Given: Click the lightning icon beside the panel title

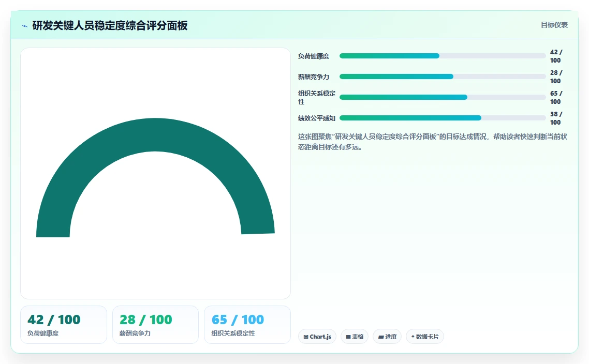Looking at the screenshot, I should (25, 26).
